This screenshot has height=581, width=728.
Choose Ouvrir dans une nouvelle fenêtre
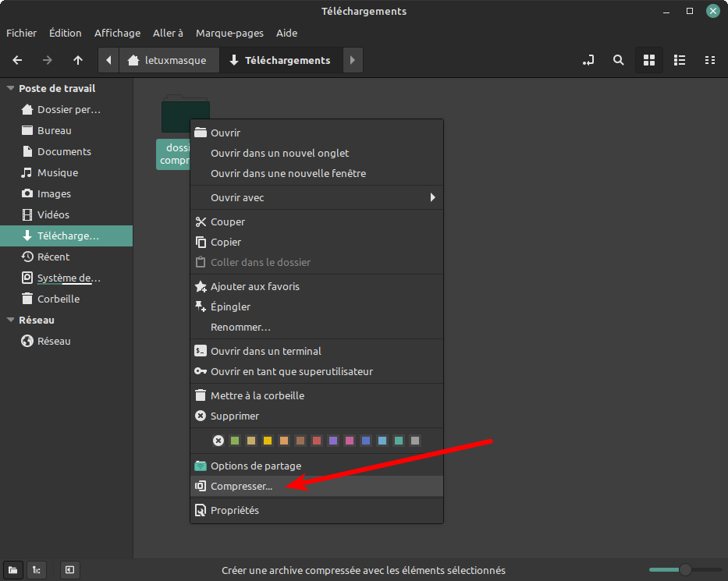[317, 174]
